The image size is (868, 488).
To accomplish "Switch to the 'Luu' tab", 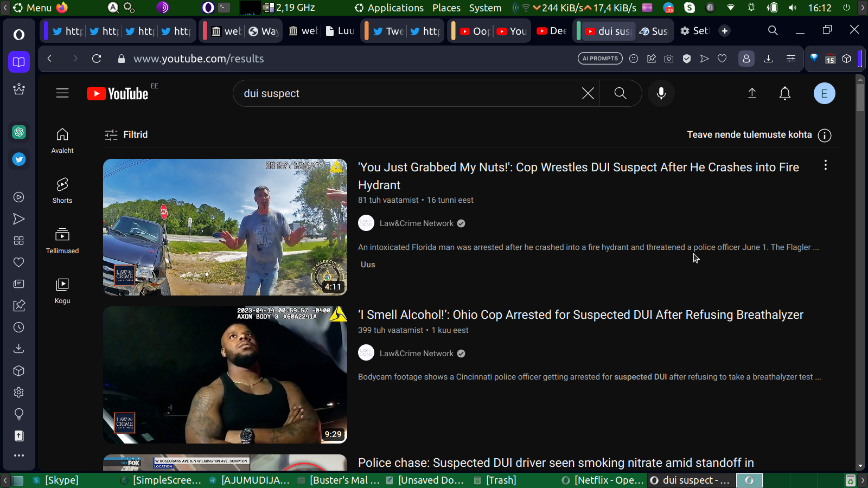I will tap(340, 31).
